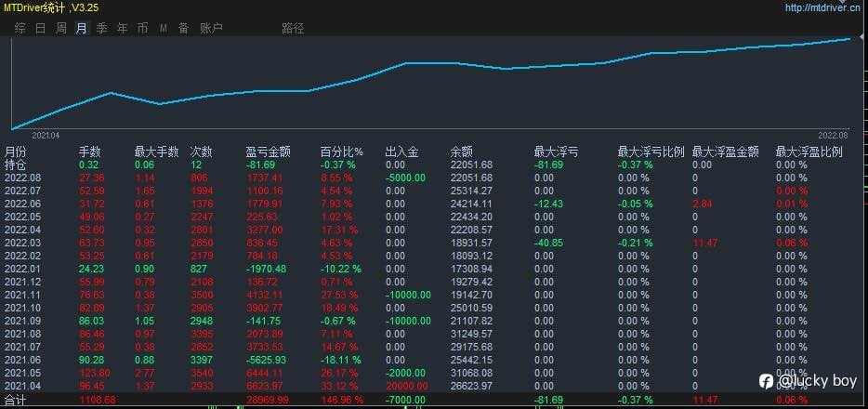
Task: Click the 余额 column header
Action: [462, 152]
